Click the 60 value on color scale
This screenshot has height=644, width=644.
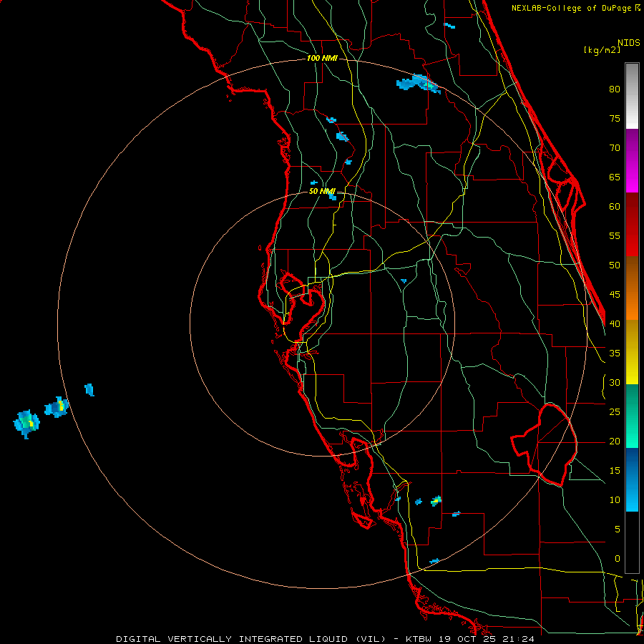click(x=615, y=207)
